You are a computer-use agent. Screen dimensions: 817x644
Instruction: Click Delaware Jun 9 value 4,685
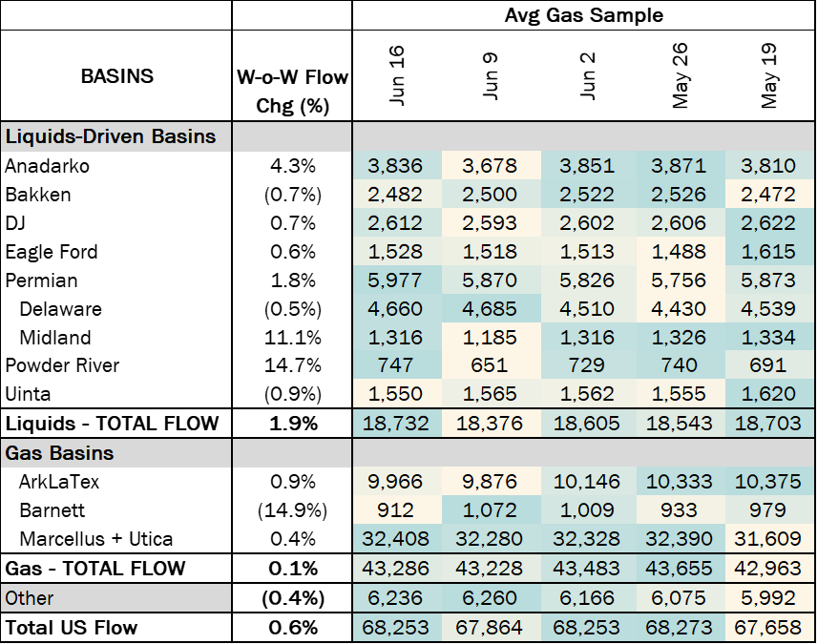[x=490, y=309]
